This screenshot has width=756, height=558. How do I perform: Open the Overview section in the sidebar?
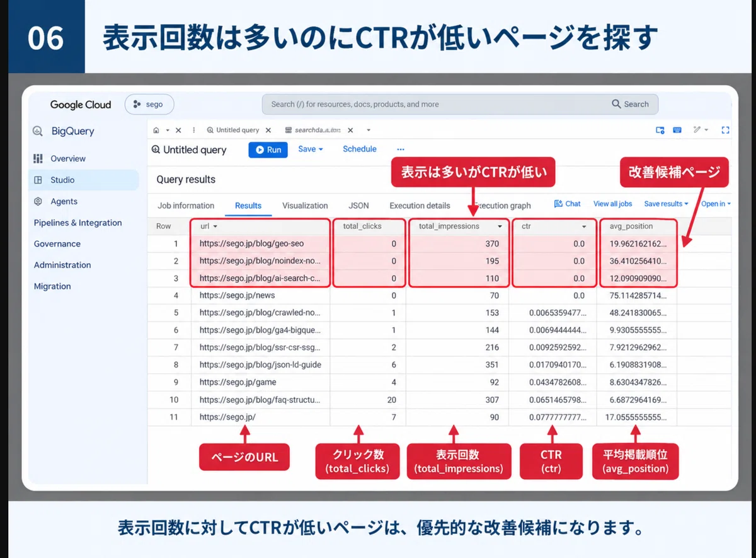(68, 158)
